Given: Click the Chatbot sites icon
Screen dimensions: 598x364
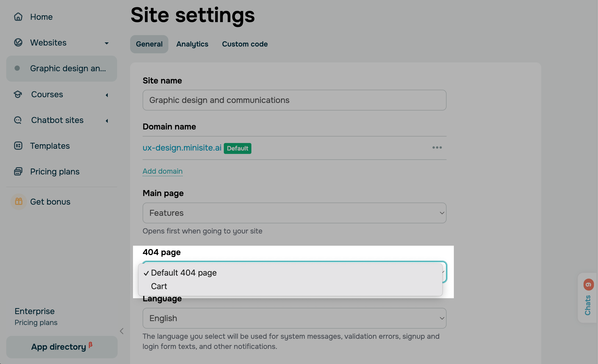Looking at the screenshot, I should pyautogui.click(x=18, y=120).
